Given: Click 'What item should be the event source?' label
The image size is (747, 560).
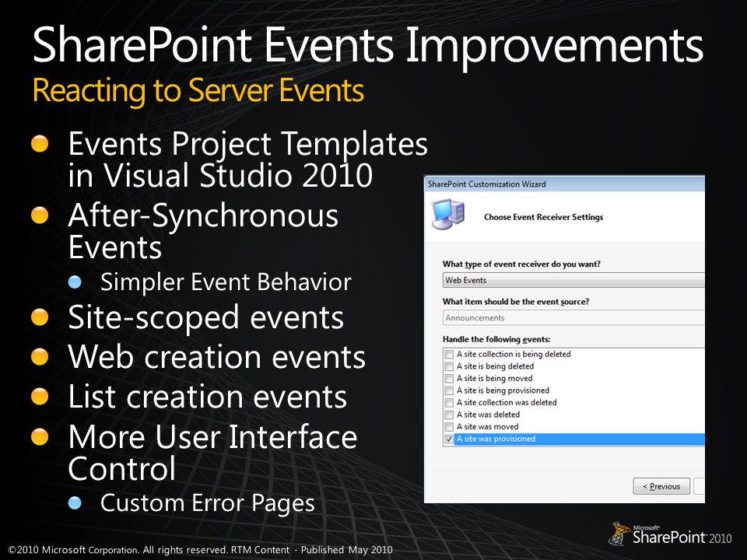Looking at the screenshot, I should (x=516, y=302).
